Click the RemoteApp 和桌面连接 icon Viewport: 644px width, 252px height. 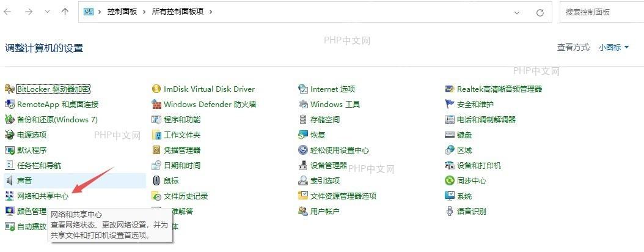(9, 104)
